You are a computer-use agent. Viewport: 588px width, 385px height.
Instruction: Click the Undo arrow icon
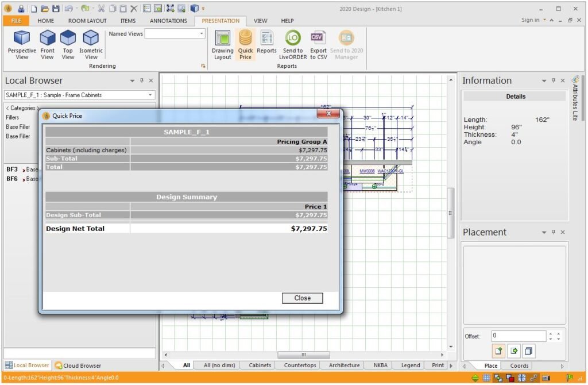69,8
